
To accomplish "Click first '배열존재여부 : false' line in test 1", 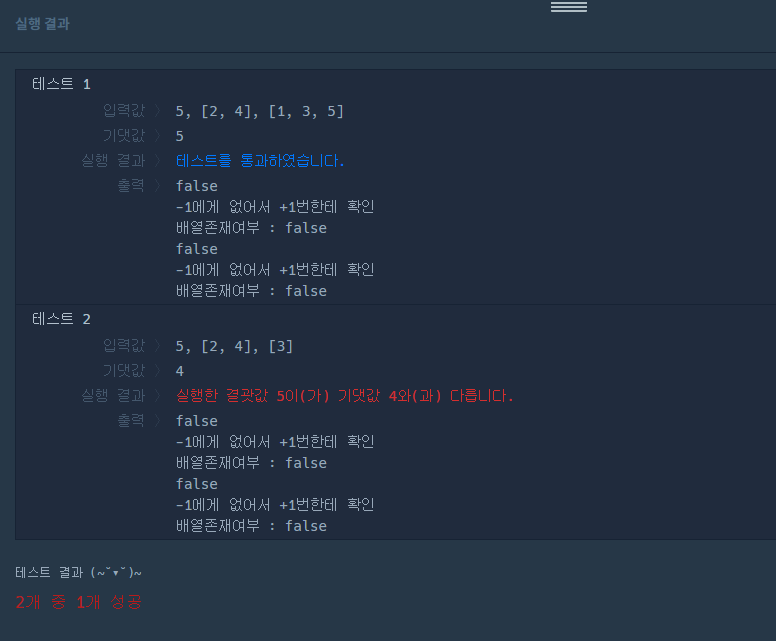I will tap(251, 228).
